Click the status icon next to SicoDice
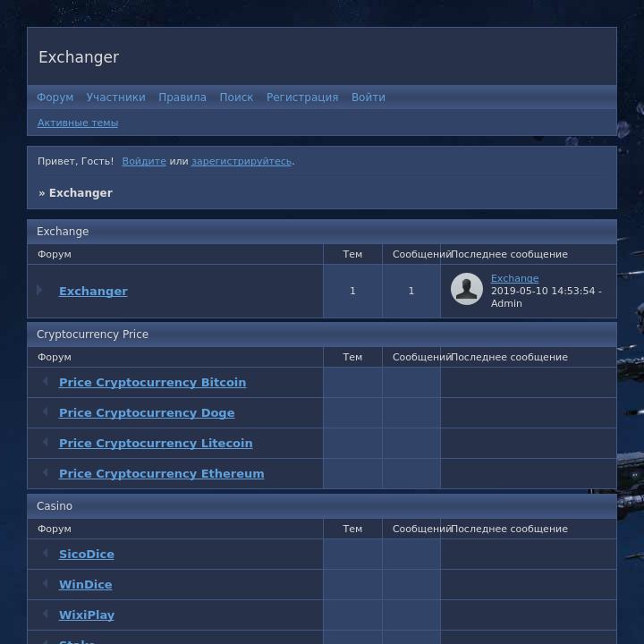This screenshot has width=644, height=644. (45, 554)
